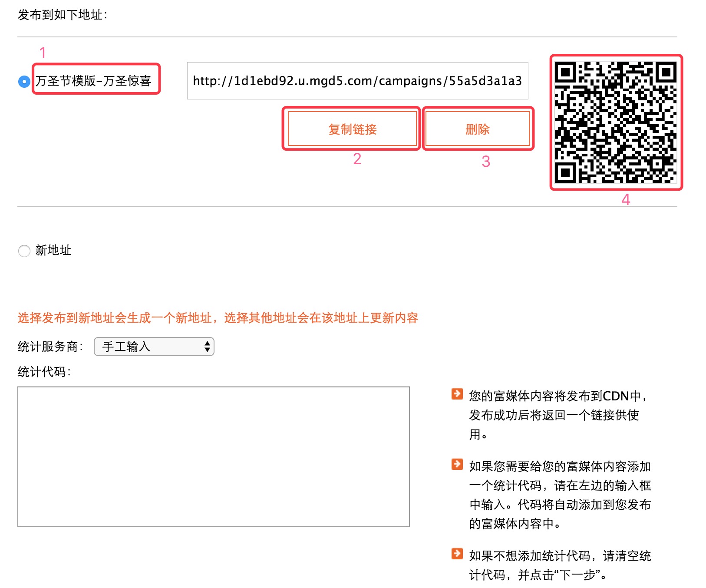Click the orange arrow icon beside 如果您需要给您的富媒体内容添加

coord(457,464)
